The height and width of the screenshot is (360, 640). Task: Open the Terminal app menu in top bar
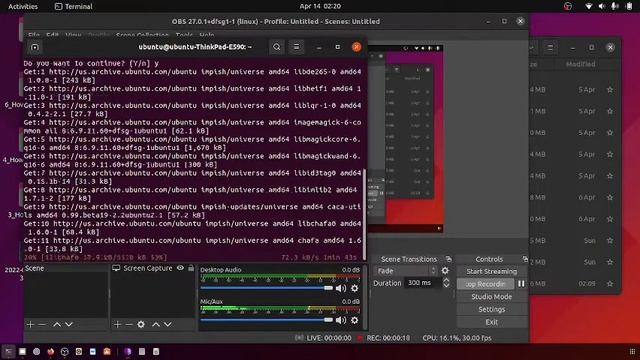pyautogui.click(x=73, y=6)
